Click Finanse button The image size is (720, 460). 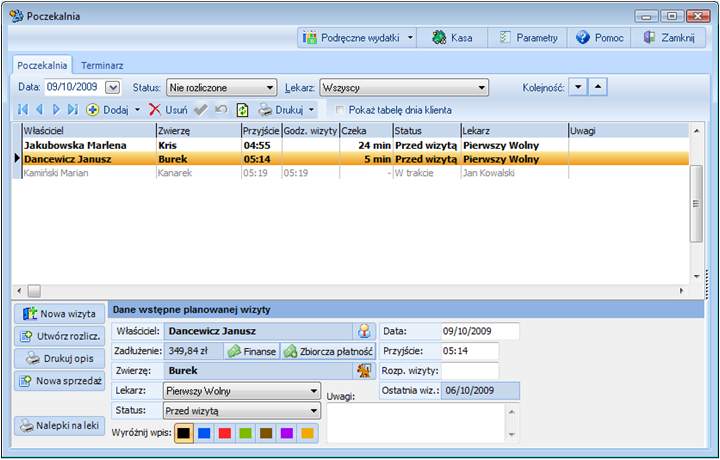pos(252,352)
